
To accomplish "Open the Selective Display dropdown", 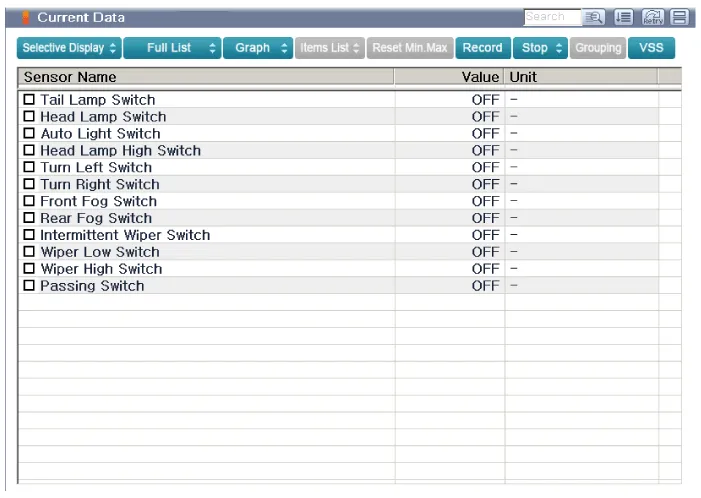I will pyautogui.click(x=69, y=48).
